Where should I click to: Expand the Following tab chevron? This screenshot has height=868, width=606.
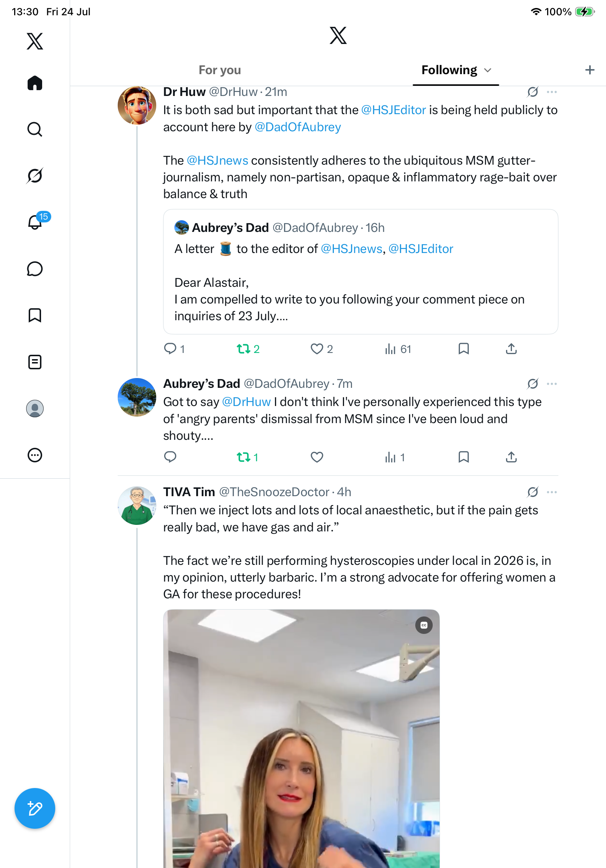[488, 70]
